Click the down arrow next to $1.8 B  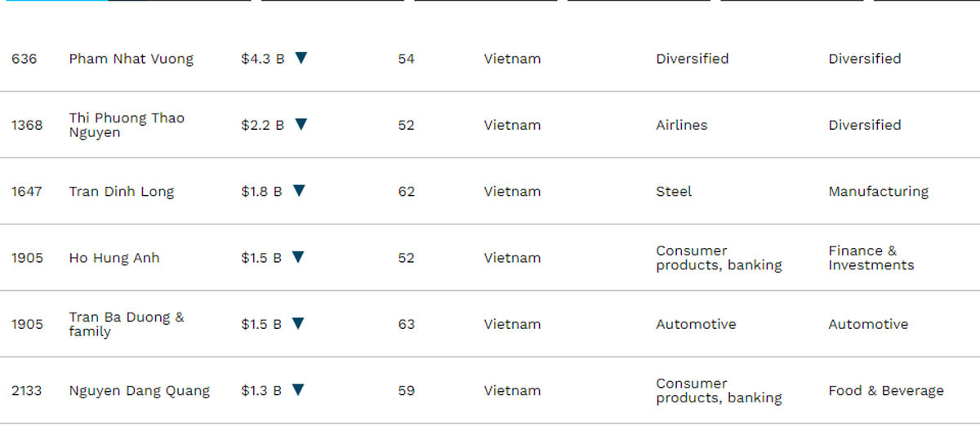click(299, 191)
